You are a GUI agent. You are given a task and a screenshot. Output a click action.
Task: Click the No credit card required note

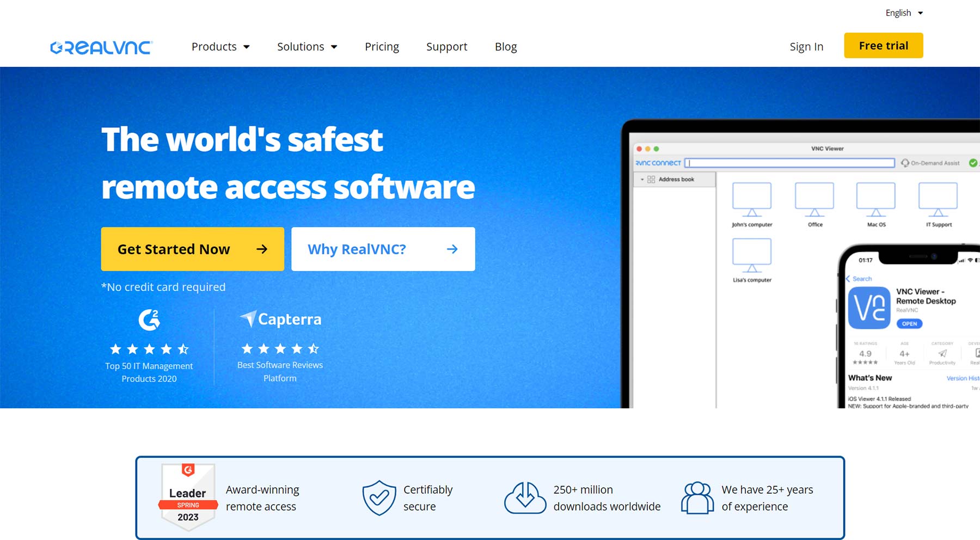163,287
